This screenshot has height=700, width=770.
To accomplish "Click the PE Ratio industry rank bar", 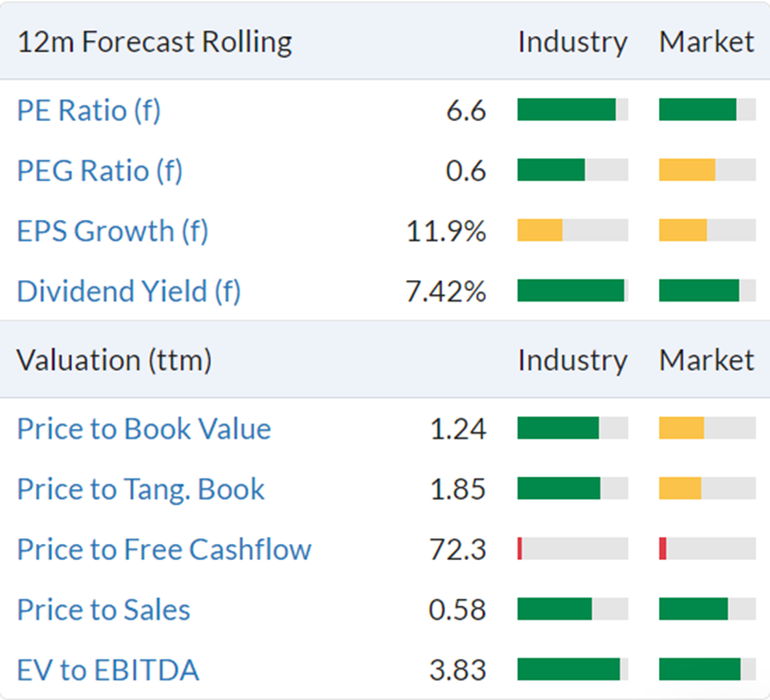I will [573, 109].
